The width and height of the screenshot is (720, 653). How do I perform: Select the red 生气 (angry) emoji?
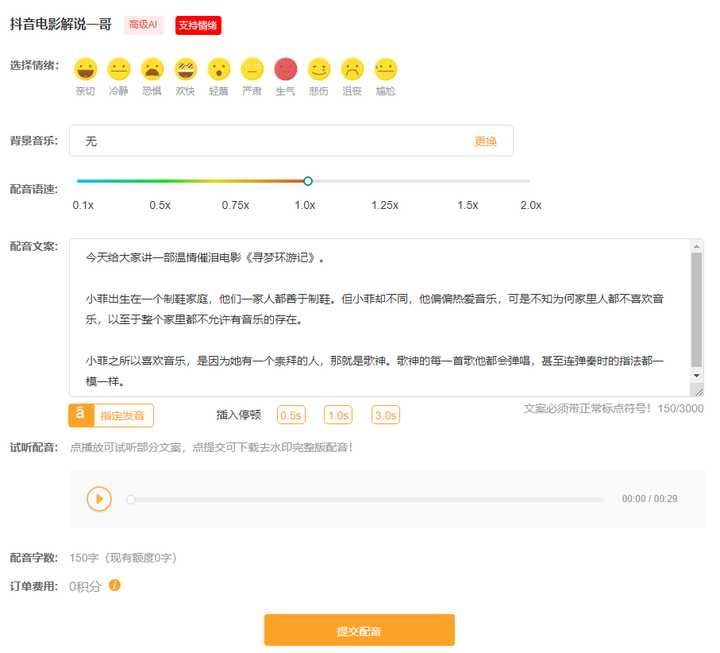(x=286, y=69)
